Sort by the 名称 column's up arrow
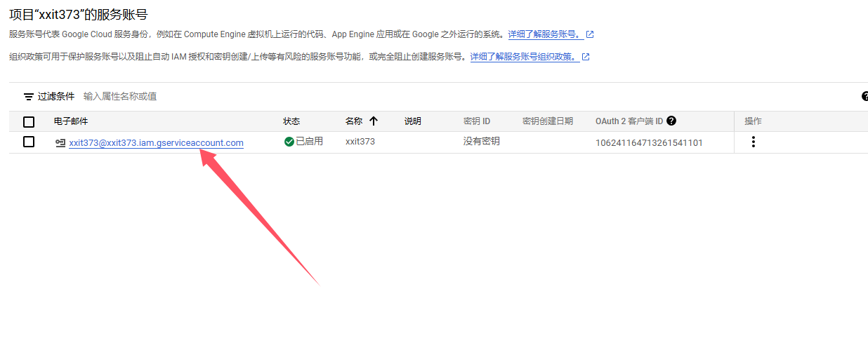Viewport: 868px width, 343px height. 374,121
